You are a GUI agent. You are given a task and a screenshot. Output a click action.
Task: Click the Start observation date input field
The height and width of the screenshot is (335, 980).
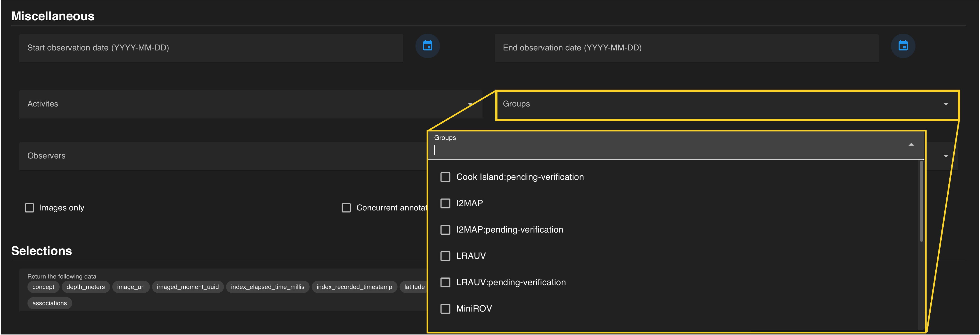click(x=211, y=48)
